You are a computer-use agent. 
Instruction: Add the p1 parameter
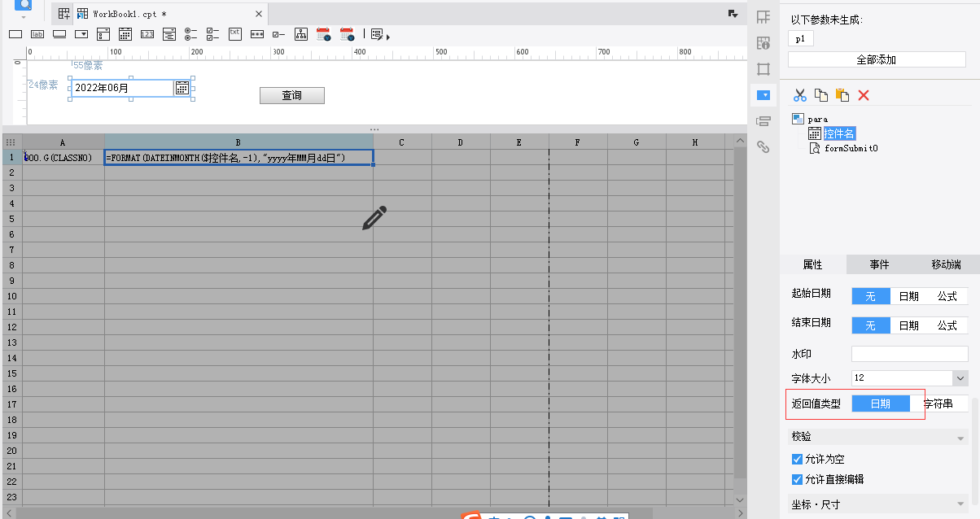coord(800,38)
